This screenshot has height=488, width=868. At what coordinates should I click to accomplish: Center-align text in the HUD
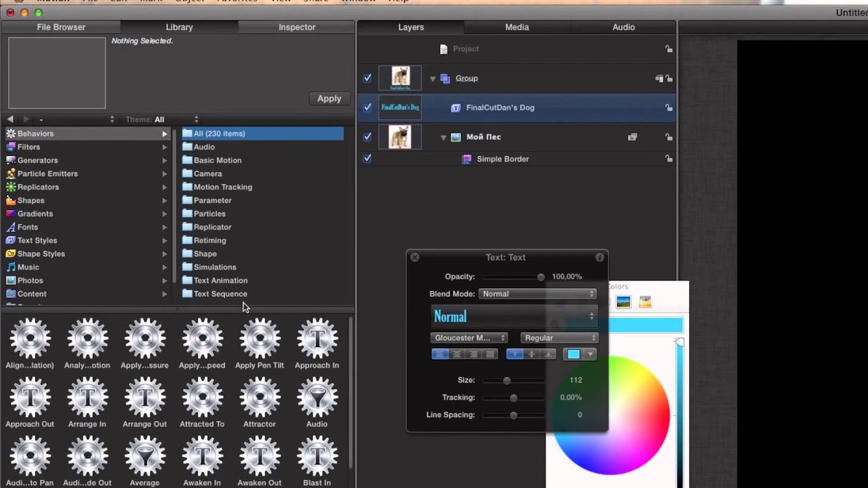coord(456,354)
